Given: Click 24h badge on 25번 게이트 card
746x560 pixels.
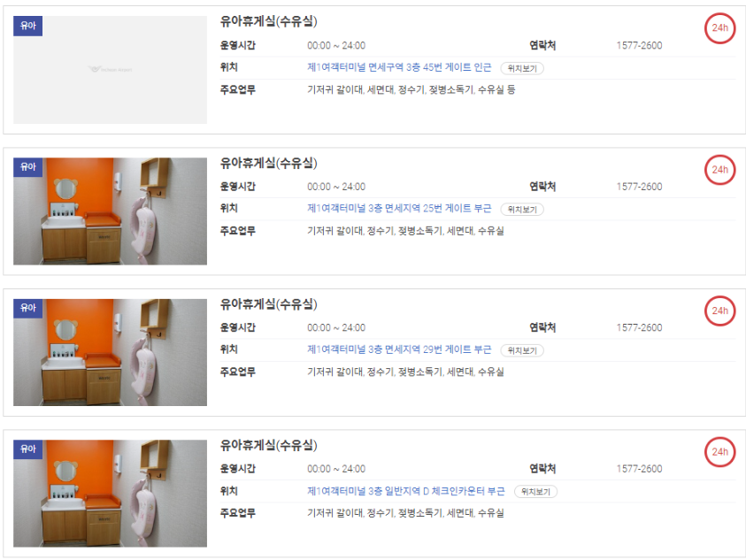Looking at the screenshot, I should (719, 170).
